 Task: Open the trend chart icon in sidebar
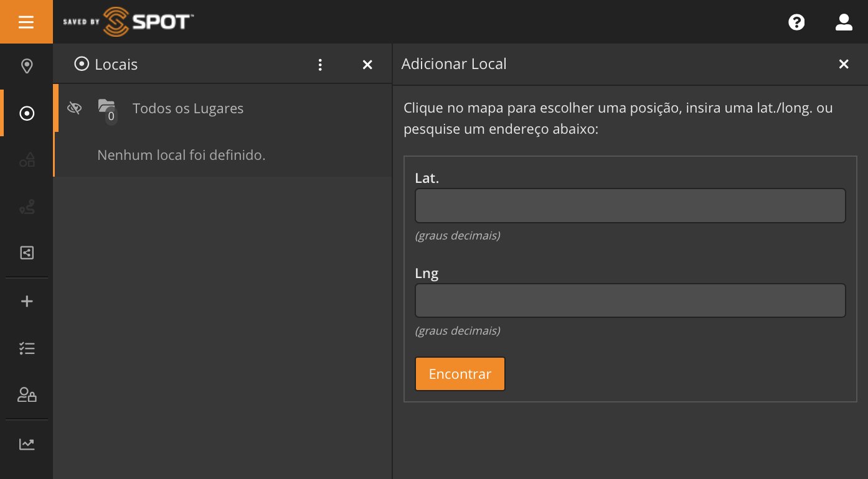[x=27, y=444]
